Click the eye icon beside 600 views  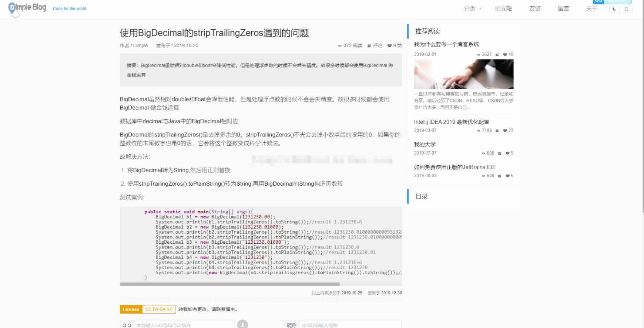(x=483, y=176)
